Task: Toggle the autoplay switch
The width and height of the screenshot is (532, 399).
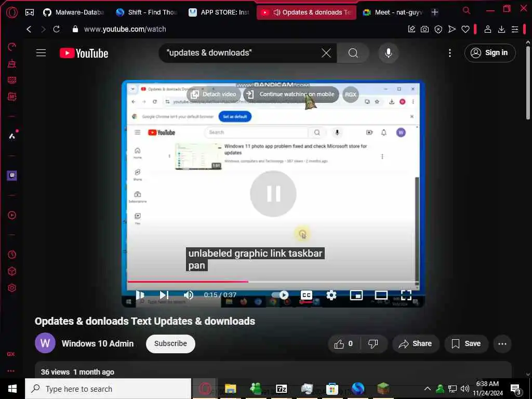Action: click(x=280, y=295)
